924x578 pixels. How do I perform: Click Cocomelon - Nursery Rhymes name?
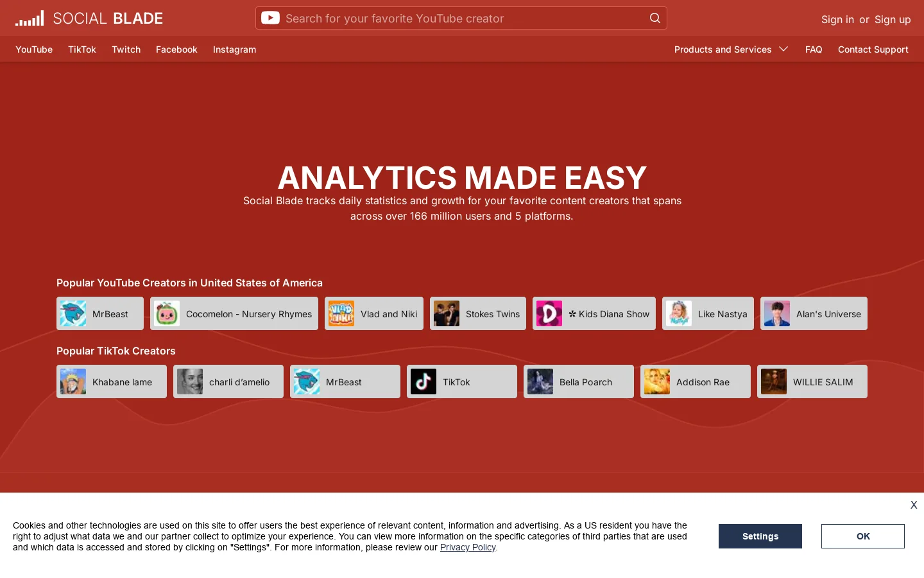click(249, 314)
